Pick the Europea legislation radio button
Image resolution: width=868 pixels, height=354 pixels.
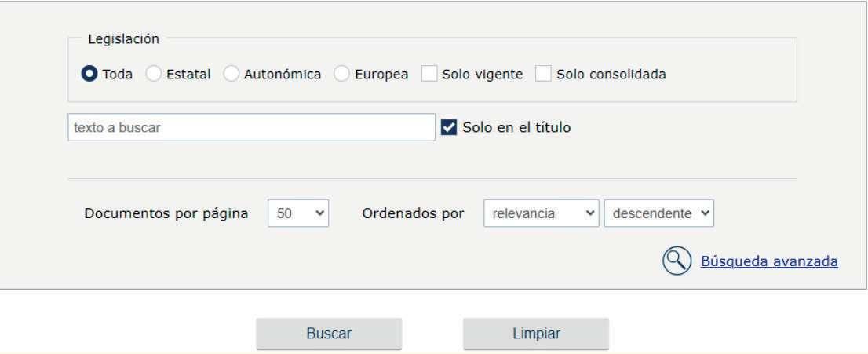341,74
